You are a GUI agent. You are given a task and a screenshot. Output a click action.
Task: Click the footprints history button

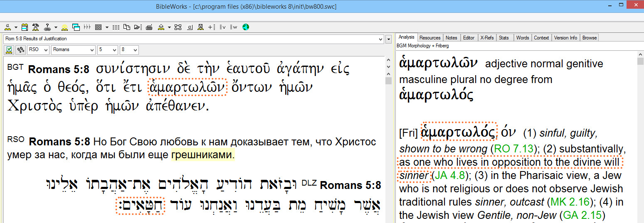click(20, 50)
